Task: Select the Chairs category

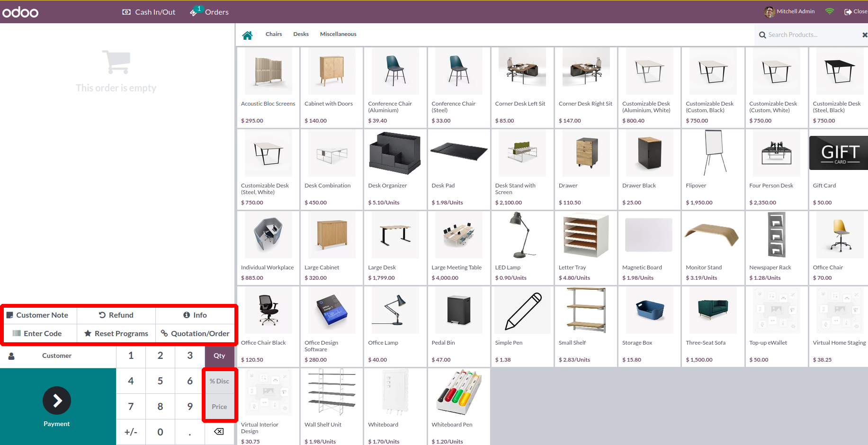Action: tap(274, 34)
